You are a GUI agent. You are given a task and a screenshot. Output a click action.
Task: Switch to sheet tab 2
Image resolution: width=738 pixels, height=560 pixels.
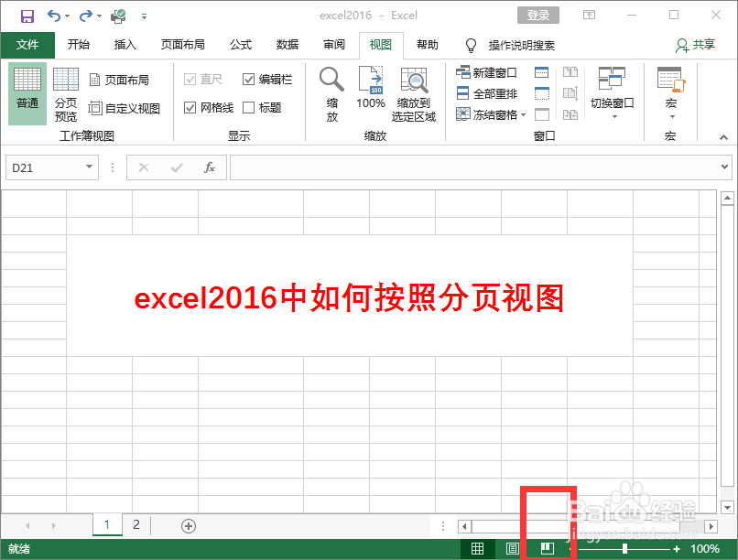click(x=136, y=525)
